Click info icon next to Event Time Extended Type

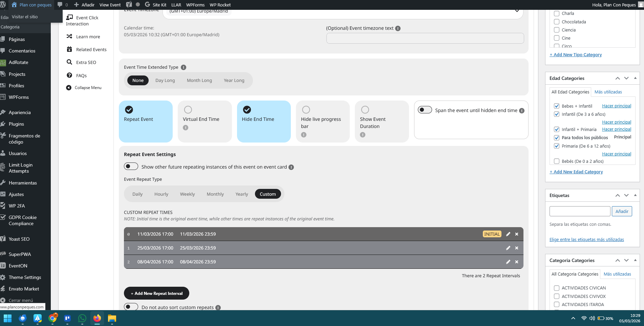pos(184,67)
